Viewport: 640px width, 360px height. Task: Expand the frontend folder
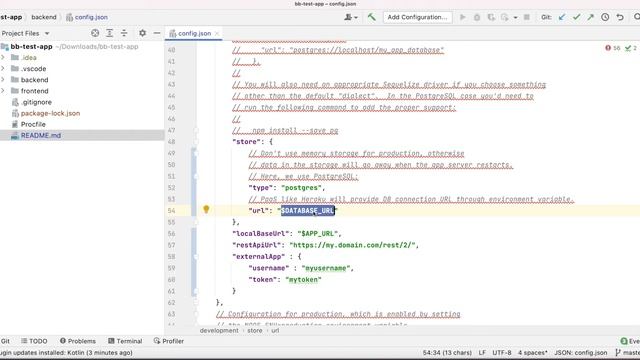(x=3, y=91)
